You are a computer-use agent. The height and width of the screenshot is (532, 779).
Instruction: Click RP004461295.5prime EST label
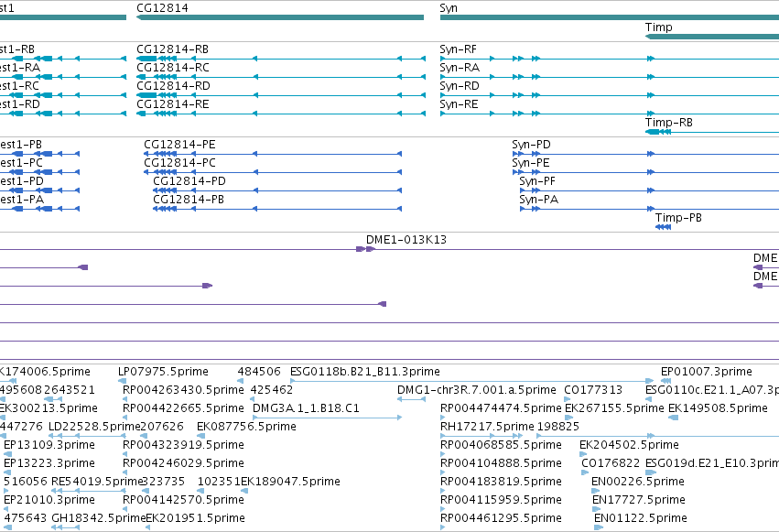tap(501, 518)
